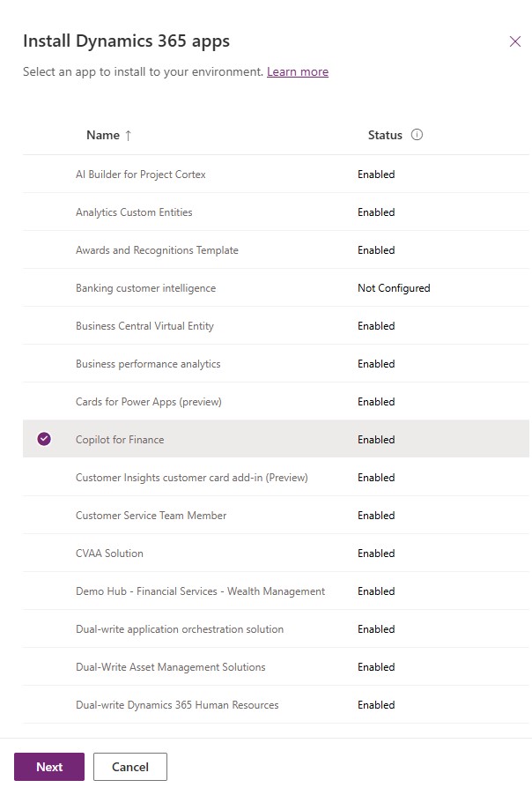Choose Awards and Recognitions Template
The image size is (532, 795).
pos(277,250)
